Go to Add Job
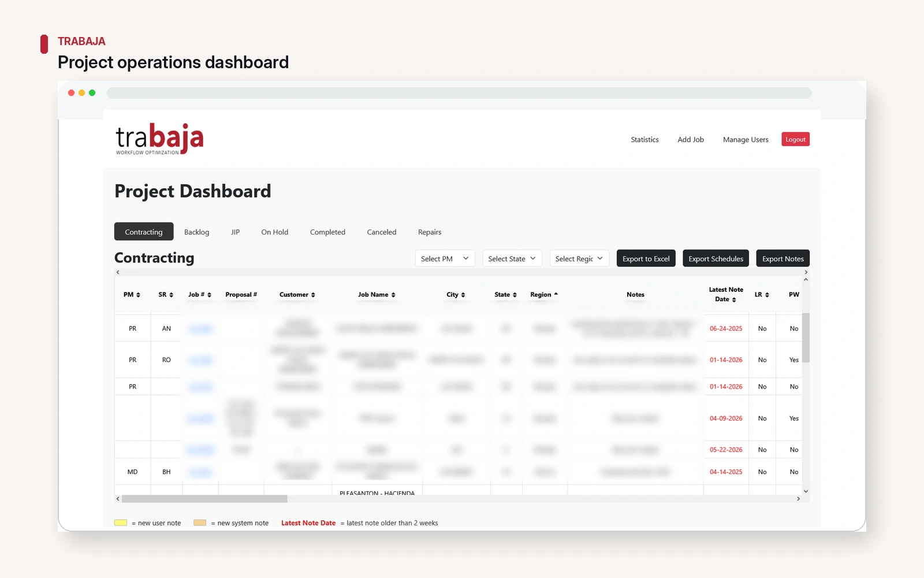This screenshot has height=578, width=924. point(691,139)
